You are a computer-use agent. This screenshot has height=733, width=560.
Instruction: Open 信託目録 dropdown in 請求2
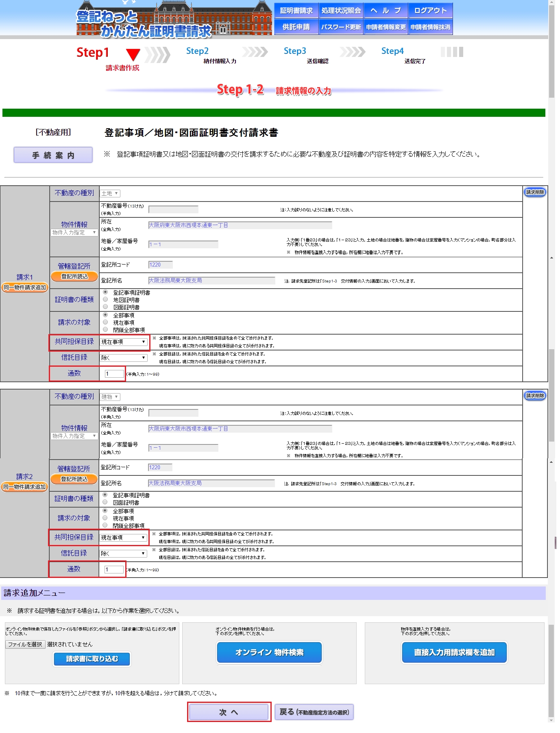tap(123, 554)
